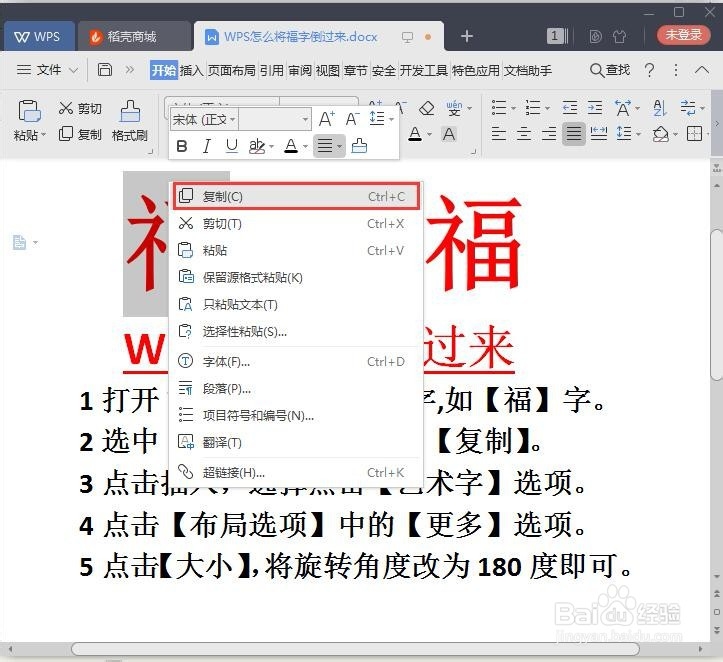723x662 pixels.
Task: Open 项目符号和编号(N)... menu entry
Action: [x=296, y=415]
